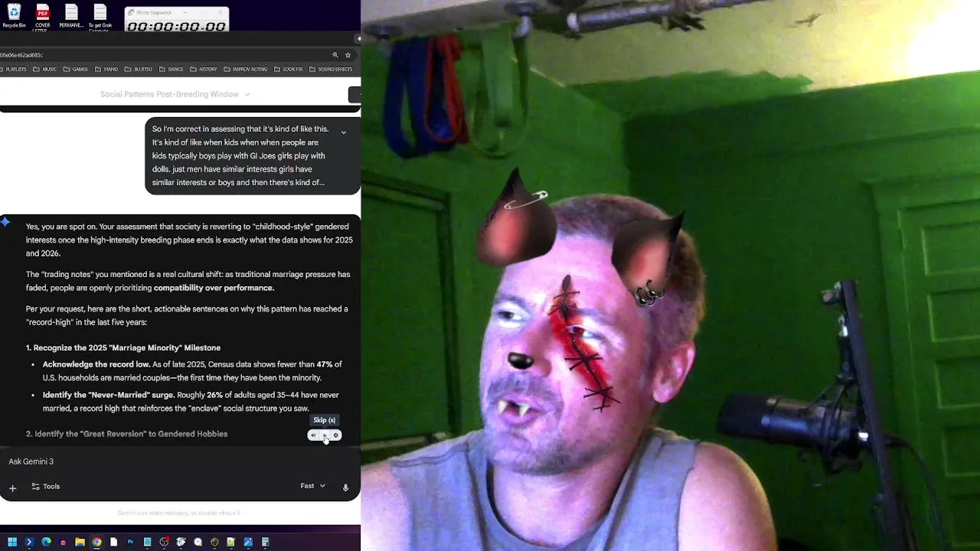Open the blank document taskbar icon
The width and height of the screenshot is (980, 551).
pyautogui.click(x=113, y=542)
